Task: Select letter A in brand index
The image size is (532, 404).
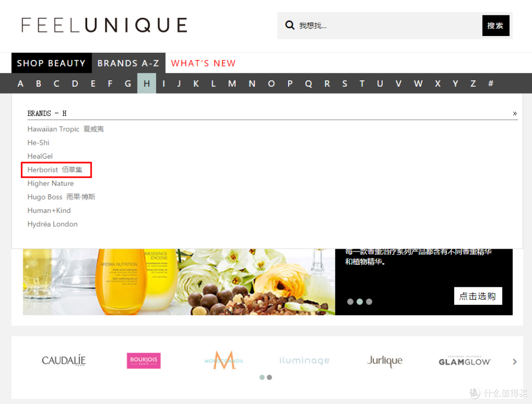Action: click(20, 83)
